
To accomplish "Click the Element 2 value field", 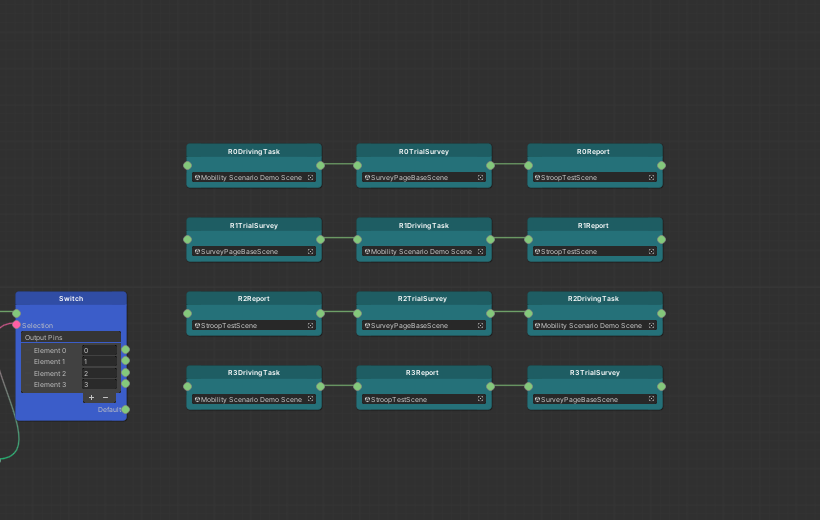I will point(99,374).
